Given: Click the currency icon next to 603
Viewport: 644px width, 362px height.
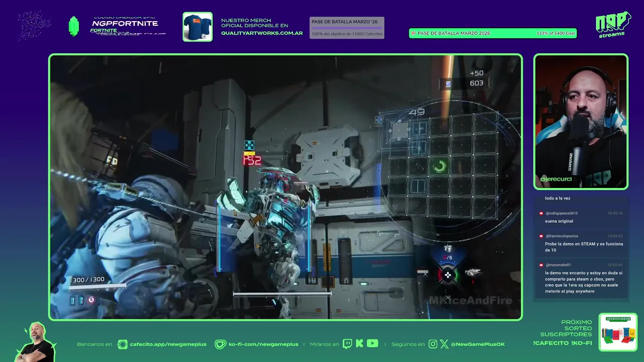Looking at the screenshot, I should [x=448, y=84].
